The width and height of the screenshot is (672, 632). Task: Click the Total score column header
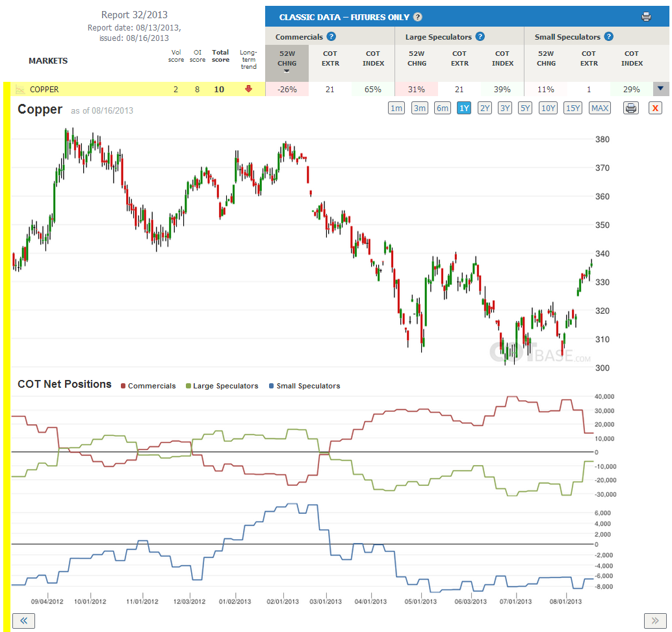220,56
